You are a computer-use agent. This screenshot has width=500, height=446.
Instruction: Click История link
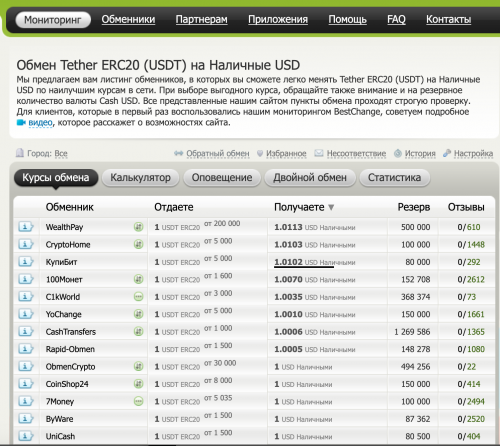coord(420,153)
